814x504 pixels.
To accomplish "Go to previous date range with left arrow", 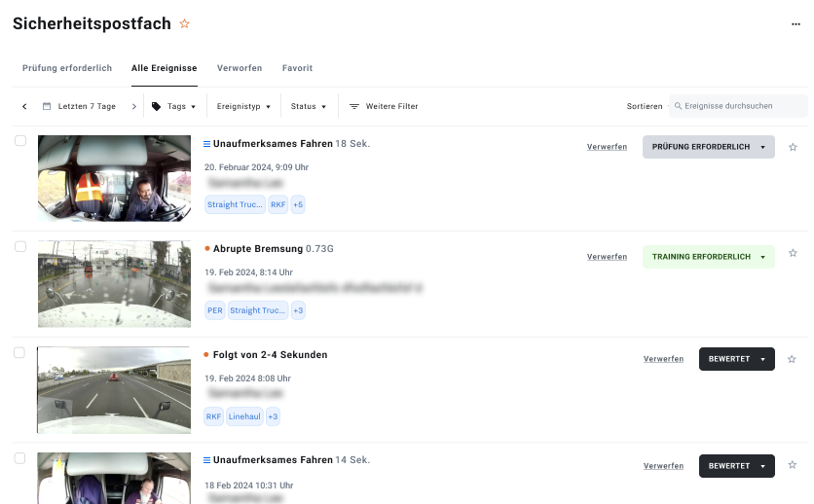I will (24, 106).
